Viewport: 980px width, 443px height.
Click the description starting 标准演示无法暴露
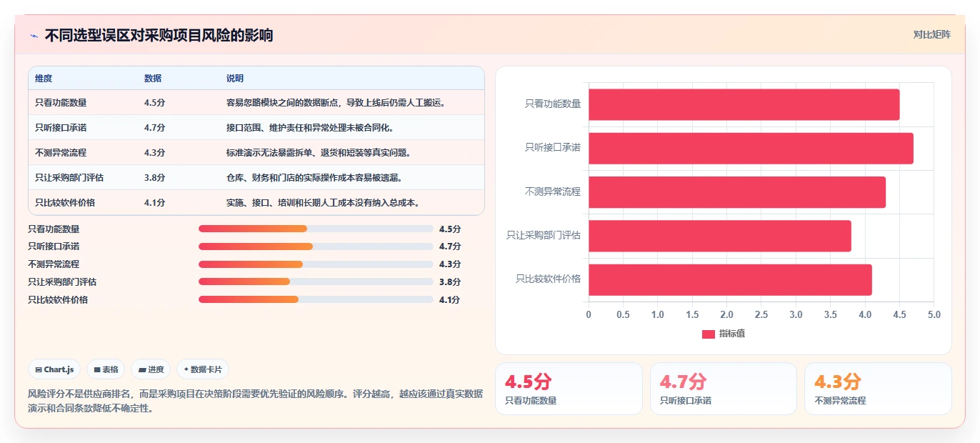click(319, 153)
